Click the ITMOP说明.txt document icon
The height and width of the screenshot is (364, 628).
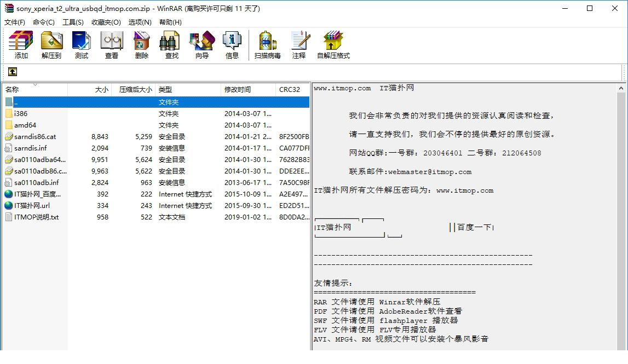point(9,217)
